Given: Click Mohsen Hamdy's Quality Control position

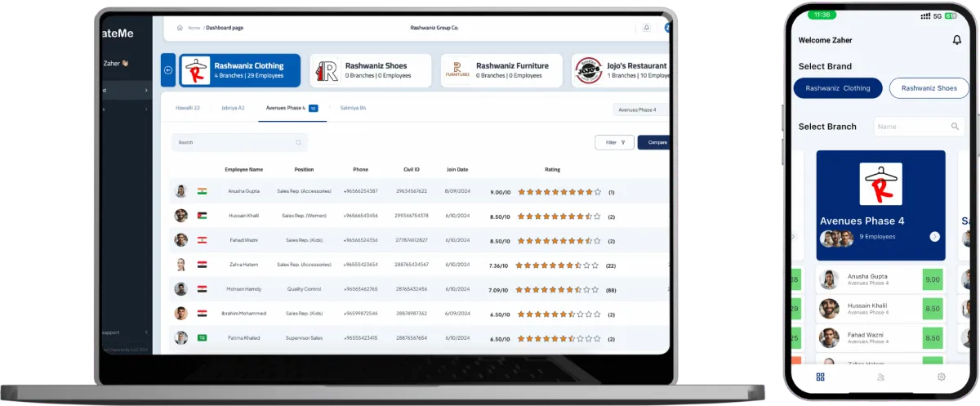Looking at the screenshot, I should (x=304, y=289).
